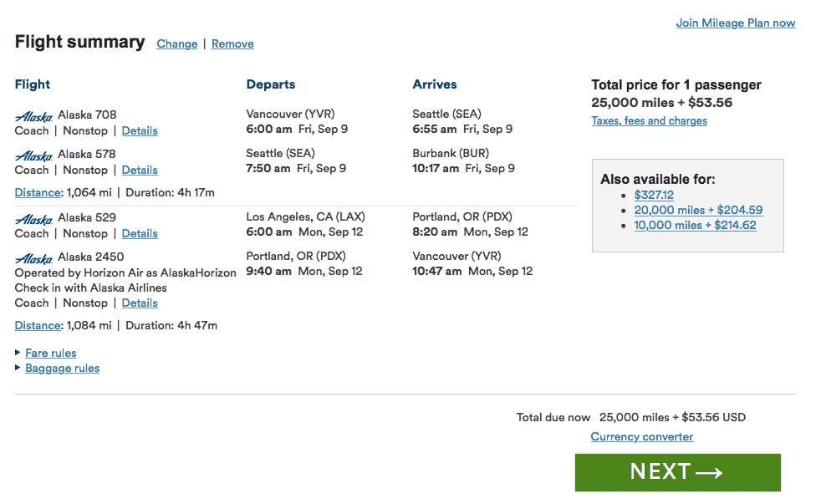The height and width of the screenshot is (504, 821).
Task: Open Details for Alaska 578
Action: point(140,171)
